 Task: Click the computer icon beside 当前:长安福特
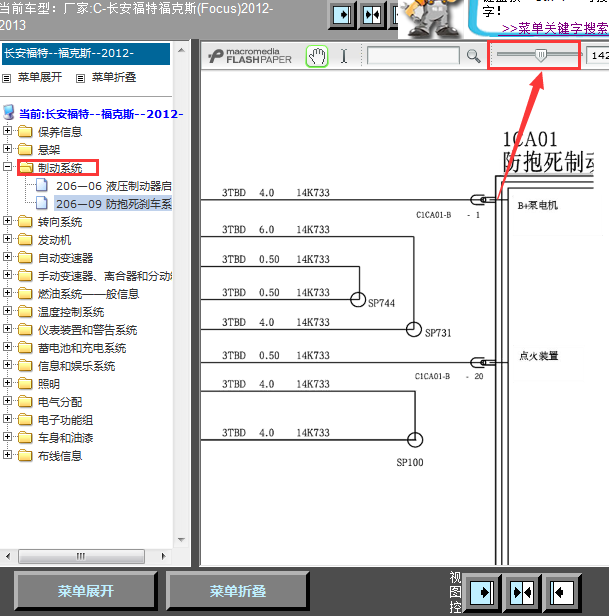tap(9, 113)
